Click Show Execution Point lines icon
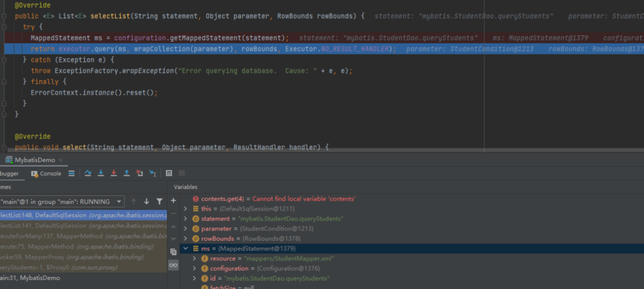 [72, 174]
